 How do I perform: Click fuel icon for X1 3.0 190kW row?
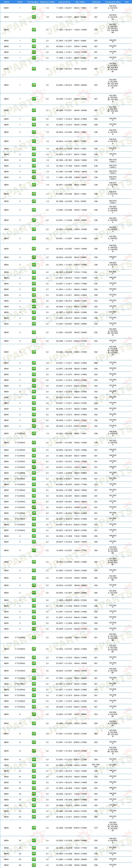[34, 777]
